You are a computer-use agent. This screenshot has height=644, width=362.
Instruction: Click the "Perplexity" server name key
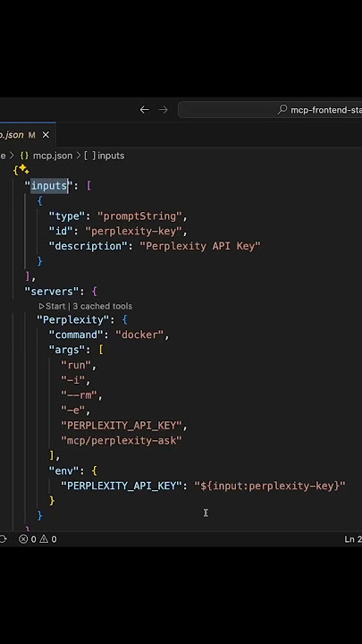point(71,319)
